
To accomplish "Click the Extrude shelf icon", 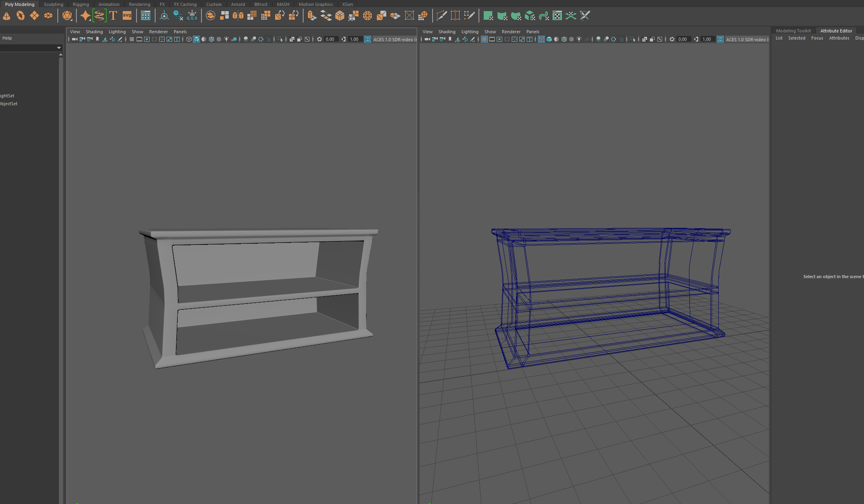I will point(312,16).
